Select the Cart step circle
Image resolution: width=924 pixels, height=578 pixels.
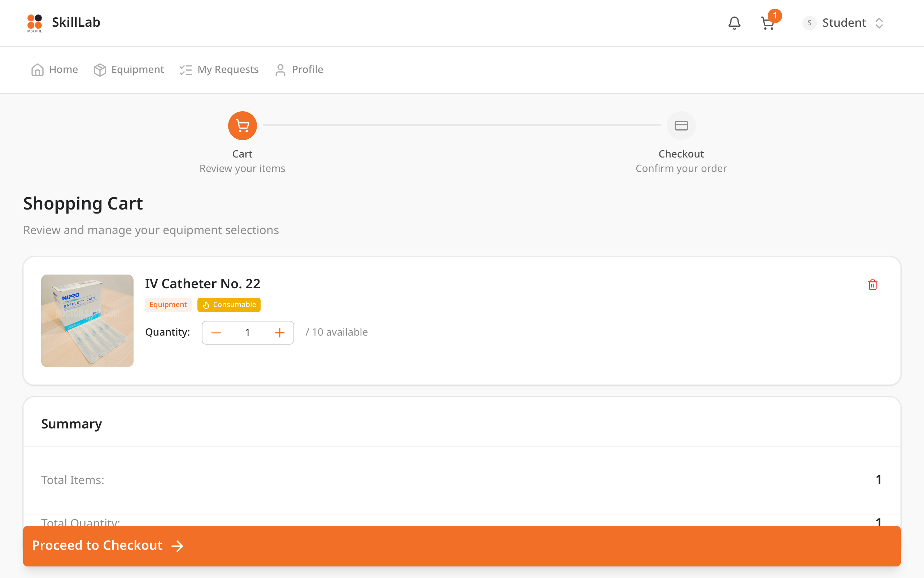[x=242, y=126]
